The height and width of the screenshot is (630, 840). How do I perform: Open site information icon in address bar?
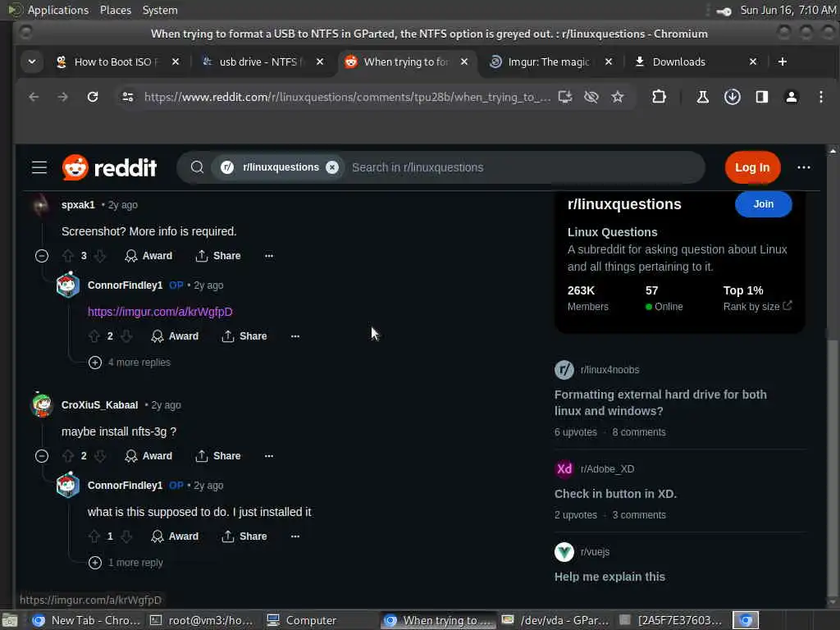127,97
